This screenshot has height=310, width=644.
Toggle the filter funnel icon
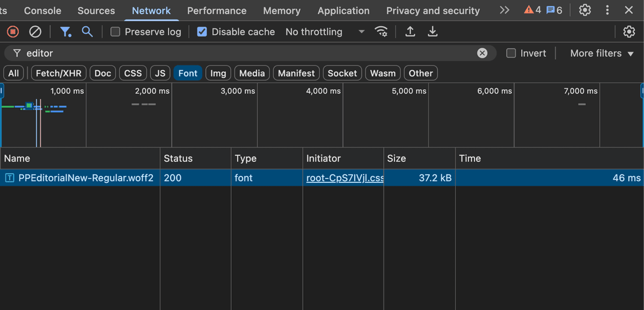[65, 32]
